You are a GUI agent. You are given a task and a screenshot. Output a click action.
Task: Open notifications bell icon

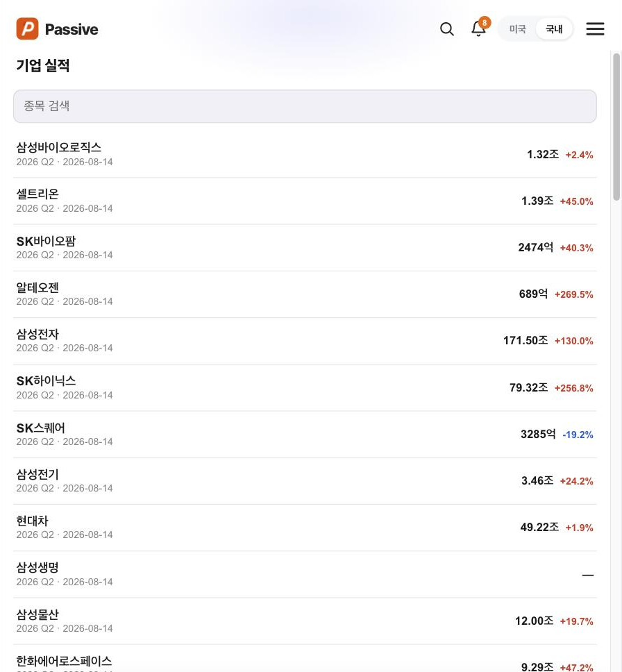pyautogui.click(x=478, y=28)
